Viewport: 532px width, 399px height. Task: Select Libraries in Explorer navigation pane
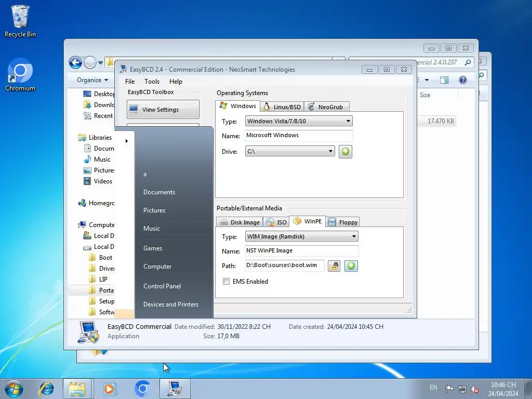tap(95, 137)
